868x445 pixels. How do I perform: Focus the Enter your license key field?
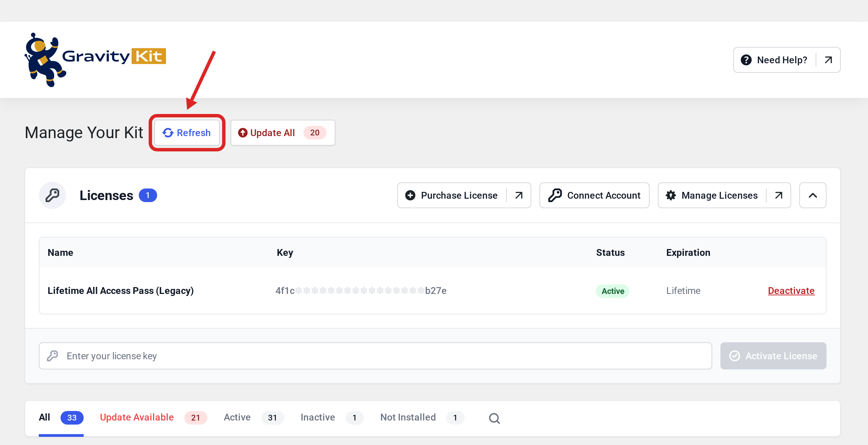[x=375, y=356]
